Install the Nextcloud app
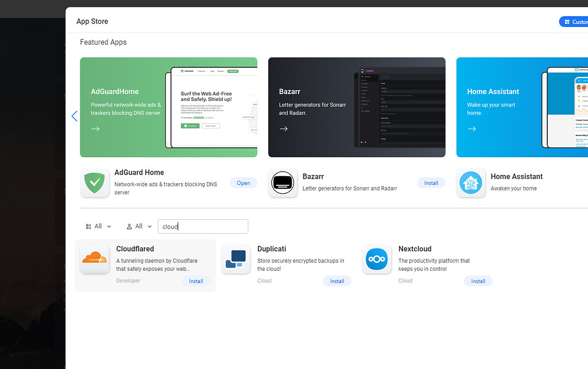Image resolution: width=588 pixels, height=369 pixels. (478, 281)
